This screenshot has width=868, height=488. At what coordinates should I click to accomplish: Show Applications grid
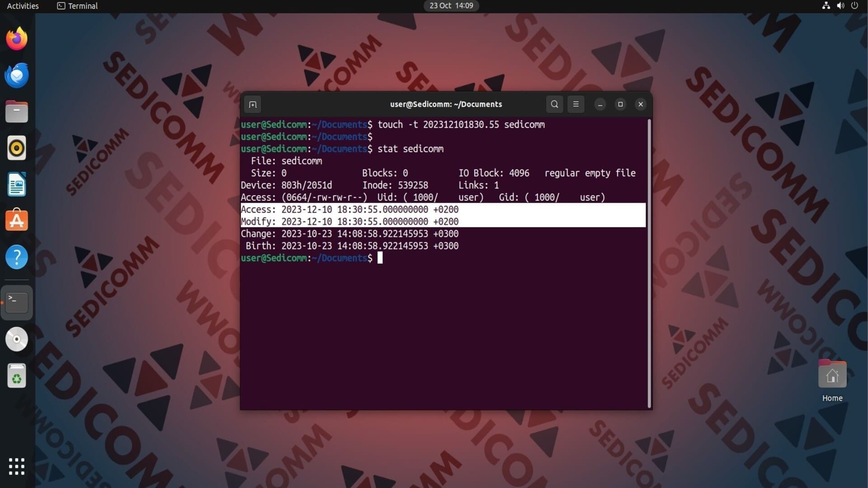tap(17, 466)
